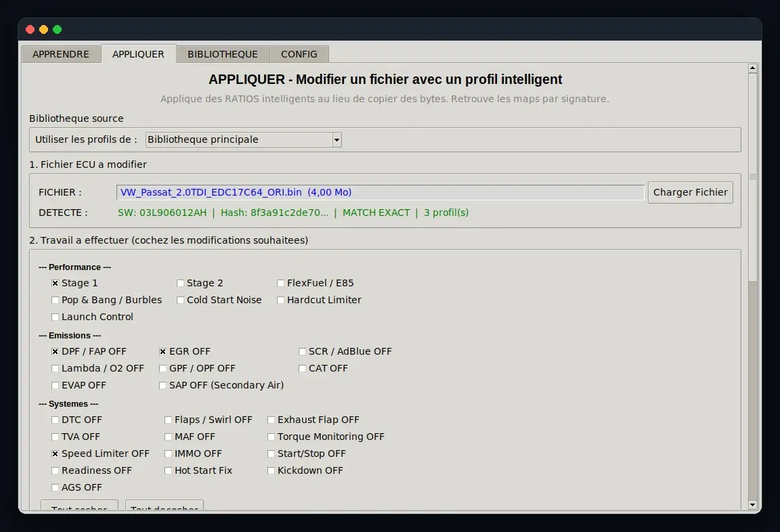This screenshot has height=532, width=780.
Task: Click the Charger Fichier button
Action: coord(691,192)
